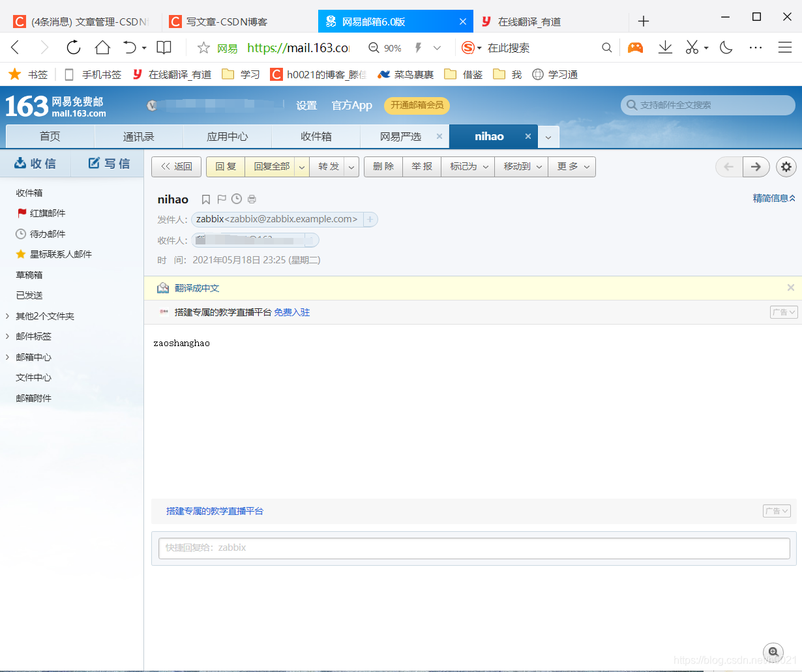This screenshot has height=672, width=802.
Task: Open a new browser tab with plus
Action: coord(644,22)
